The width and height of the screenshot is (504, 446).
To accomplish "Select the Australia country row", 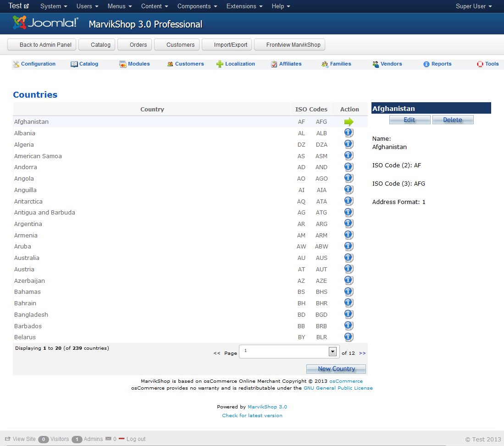I will coord(190,258).
